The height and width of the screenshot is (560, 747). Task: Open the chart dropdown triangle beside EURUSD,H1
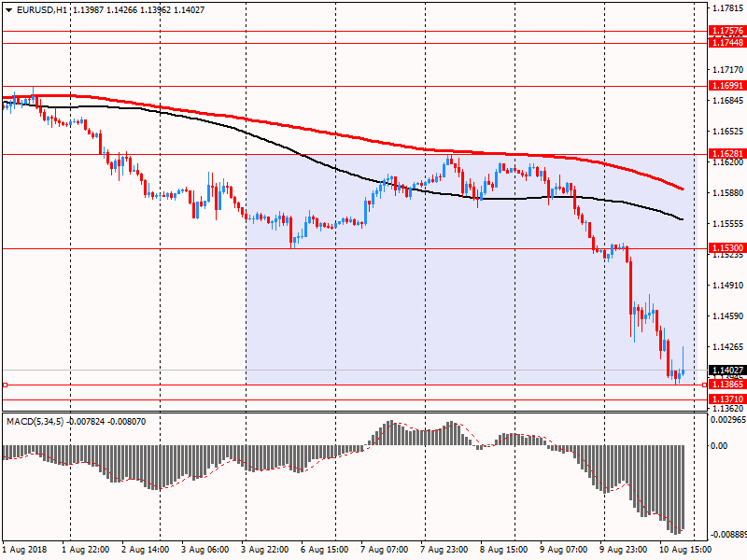[8, 10]
